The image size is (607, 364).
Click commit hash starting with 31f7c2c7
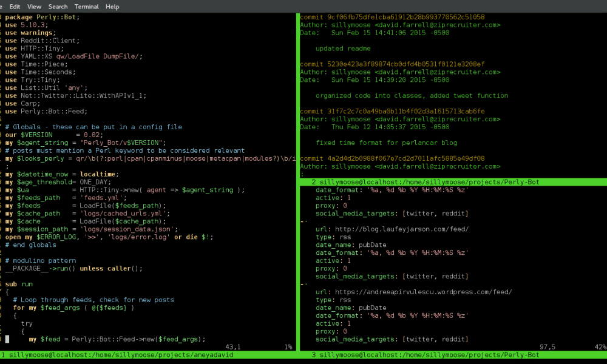(405, 112)
